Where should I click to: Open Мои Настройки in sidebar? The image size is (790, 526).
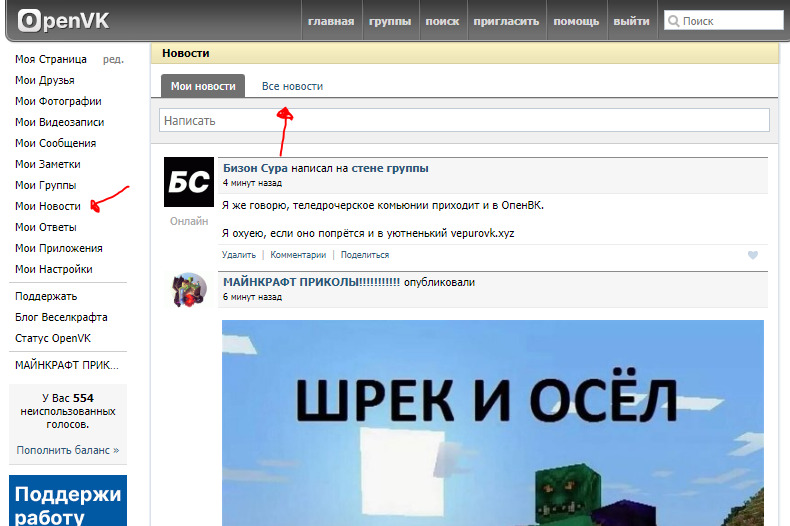[x=54, y=269]
